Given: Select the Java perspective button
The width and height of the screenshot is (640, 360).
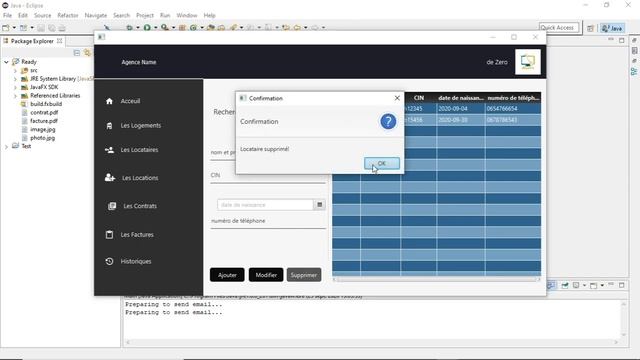Looking at the screenshot, I should click(612, 28).
